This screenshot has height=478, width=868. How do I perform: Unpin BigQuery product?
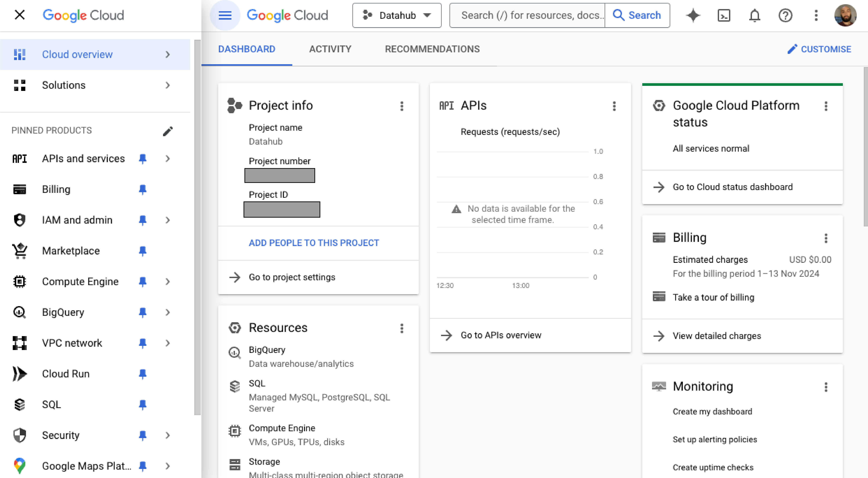tap(143, 312)
